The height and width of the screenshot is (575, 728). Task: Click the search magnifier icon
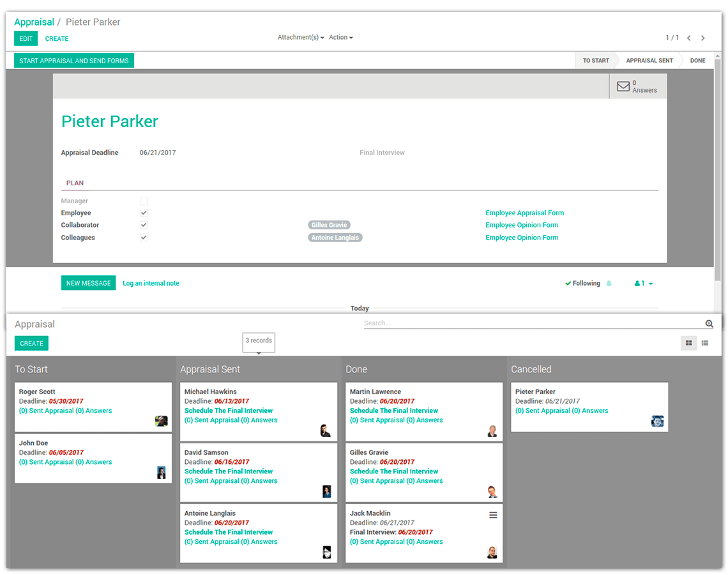point(709,324)
